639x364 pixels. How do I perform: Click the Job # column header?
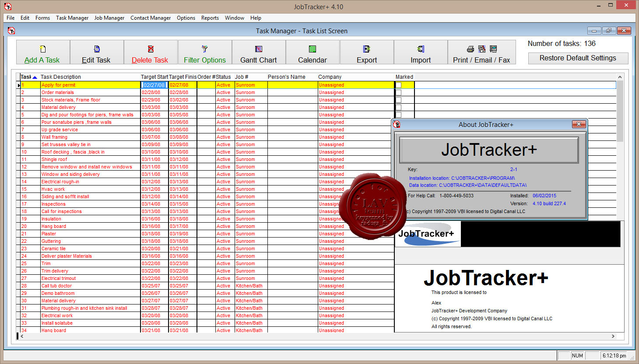[x=250, y=77]
